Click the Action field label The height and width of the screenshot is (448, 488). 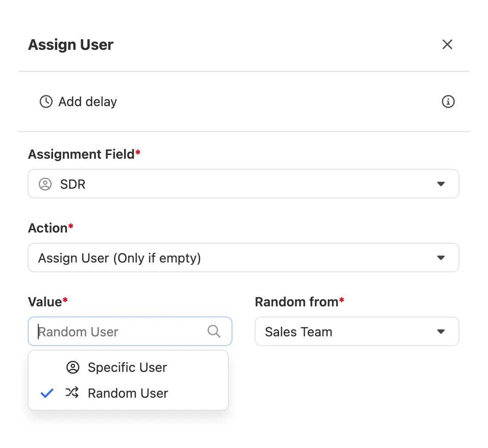tap(50, 228)
